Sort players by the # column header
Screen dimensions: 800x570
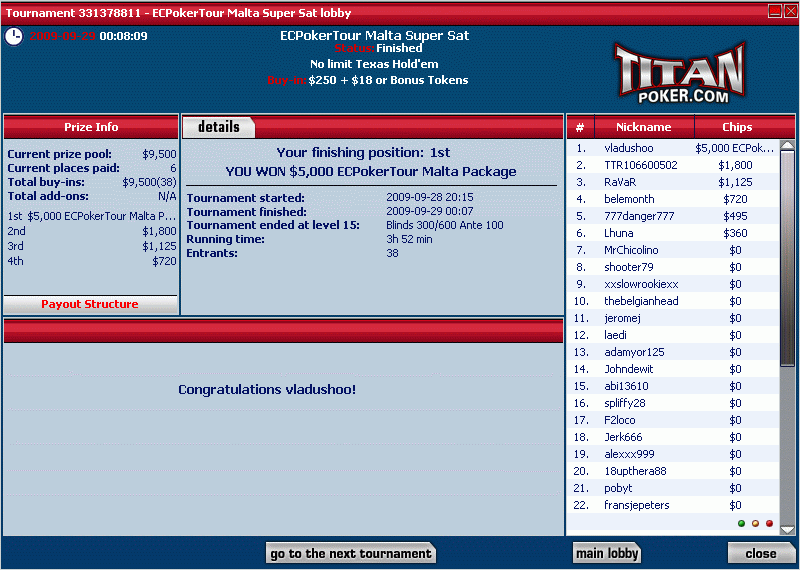point(580,127)
